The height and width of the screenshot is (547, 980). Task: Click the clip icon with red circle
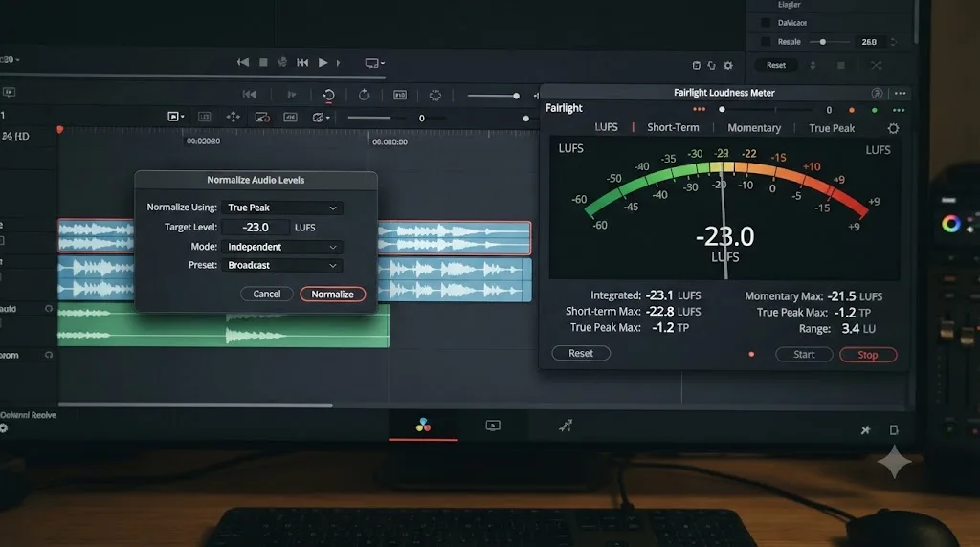tap(262, 117)
